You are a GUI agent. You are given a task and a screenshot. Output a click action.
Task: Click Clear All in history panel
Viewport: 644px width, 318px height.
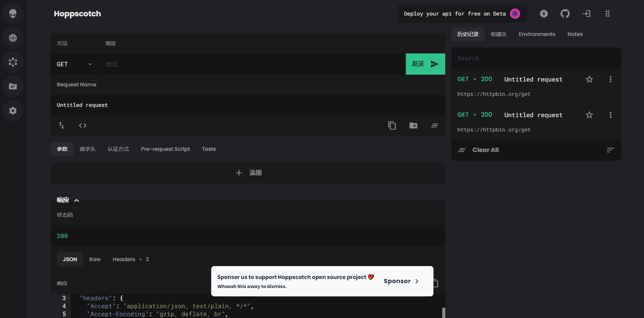[x=479, y=150]
